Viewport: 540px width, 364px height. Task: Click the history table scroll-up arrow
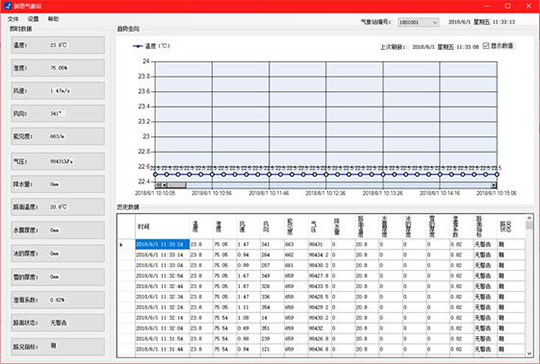pyautogui.click(x=529, y=218)
